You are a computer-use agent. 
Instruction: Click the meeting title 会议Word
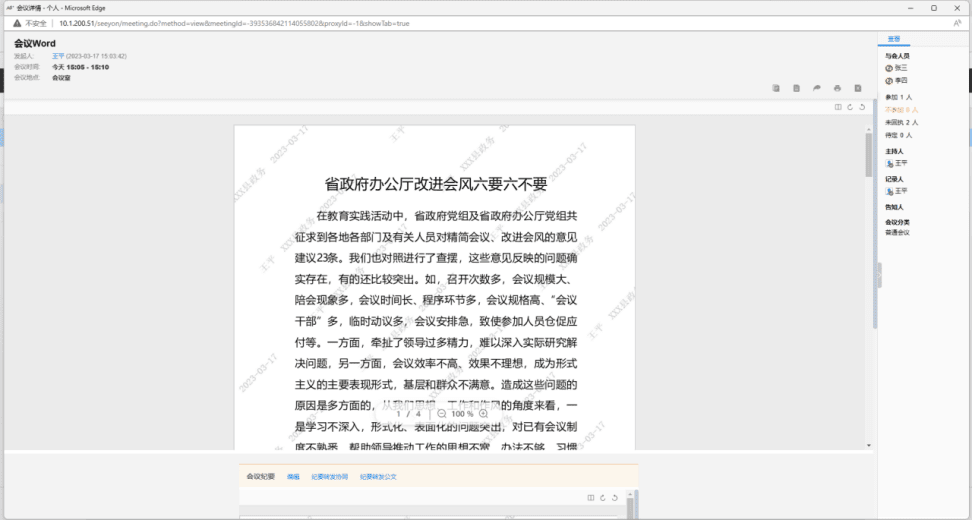click(x=35, y=43)
